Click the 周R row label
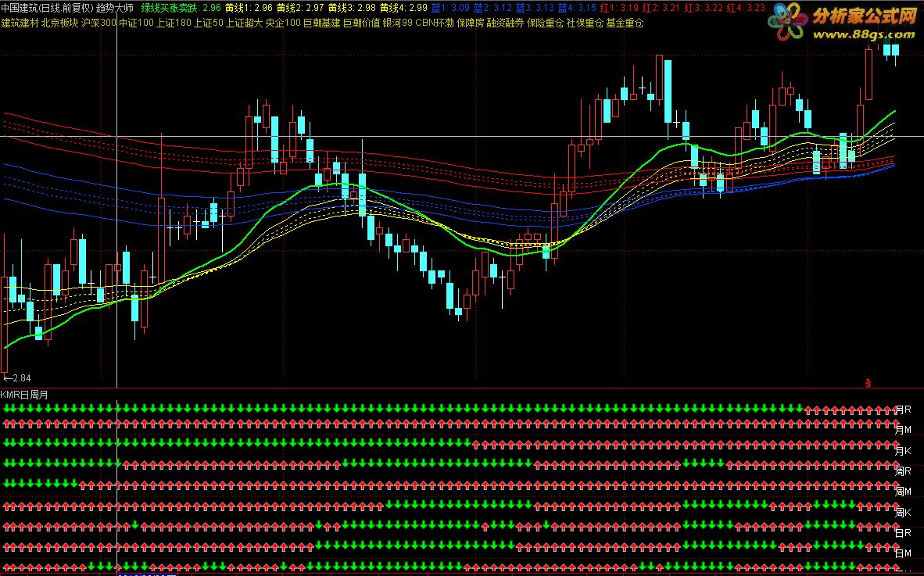924x576 pixels. [x=904, y=471]
